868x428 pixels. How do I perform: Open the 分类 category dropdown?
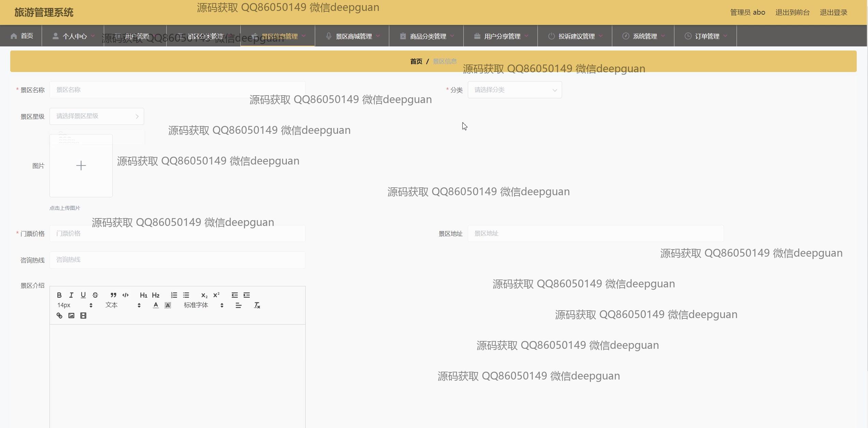pos(514,90)
